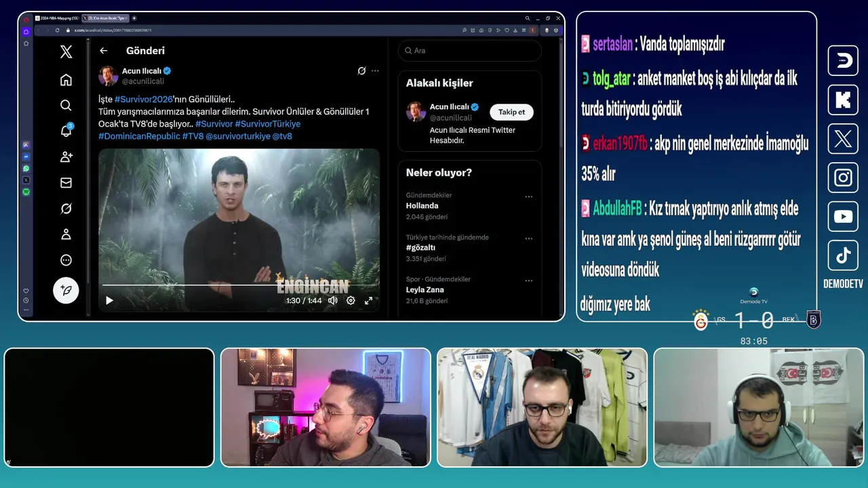Open the #DominicanRepublic hashtag link
Image resolution: width=868 pixels, height=488 pixels.
pyautogui.click(x=139, y=136)
